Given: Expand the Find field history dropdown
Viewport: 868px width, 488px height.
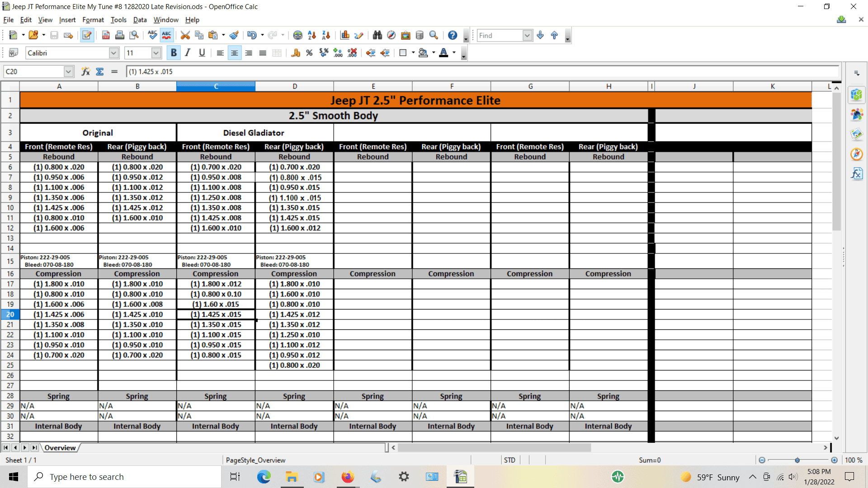Looking at the screenshot, I should [527, 35].
